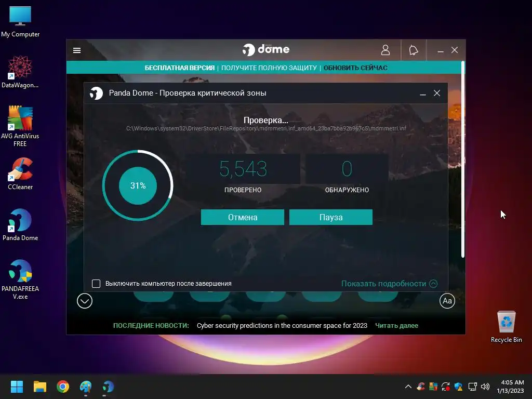Click AVG tray icon
The width and height of the screenshot is (532, 399).
tap(433, 387)
